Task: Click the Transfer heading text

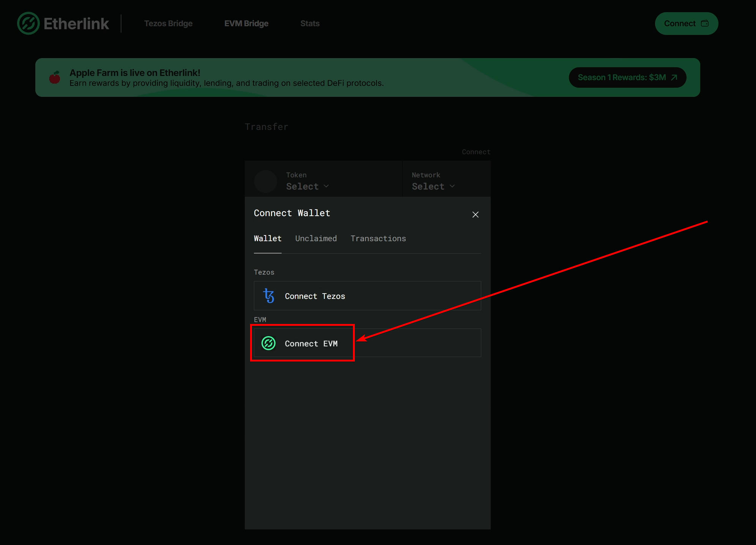Action: click(x=266, y=127)
